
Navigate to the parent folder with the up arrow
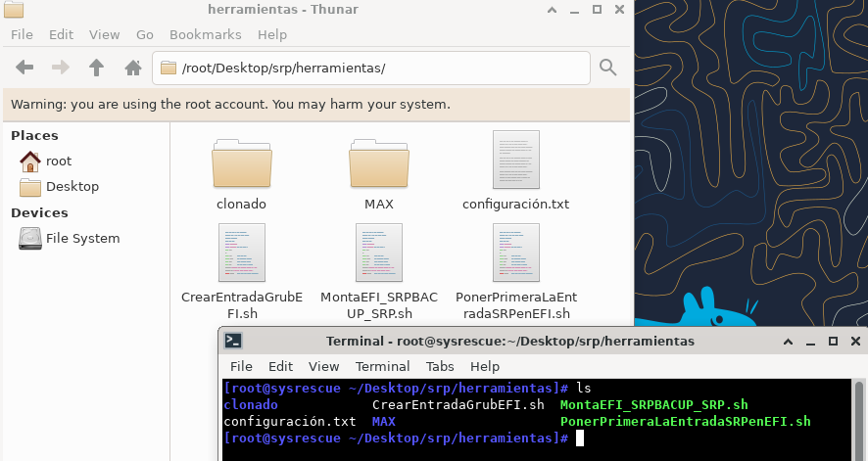point(96,68)
